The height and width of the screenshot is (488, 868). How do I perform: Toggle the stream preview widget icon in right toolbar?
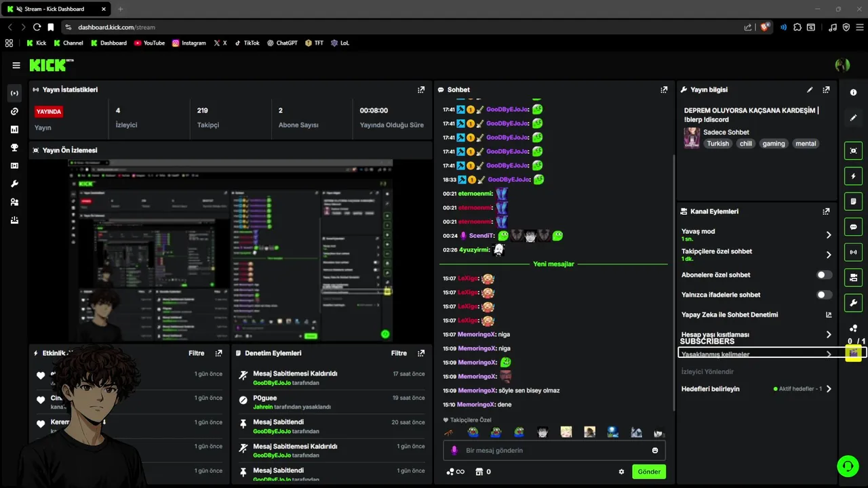coord(853,151)
